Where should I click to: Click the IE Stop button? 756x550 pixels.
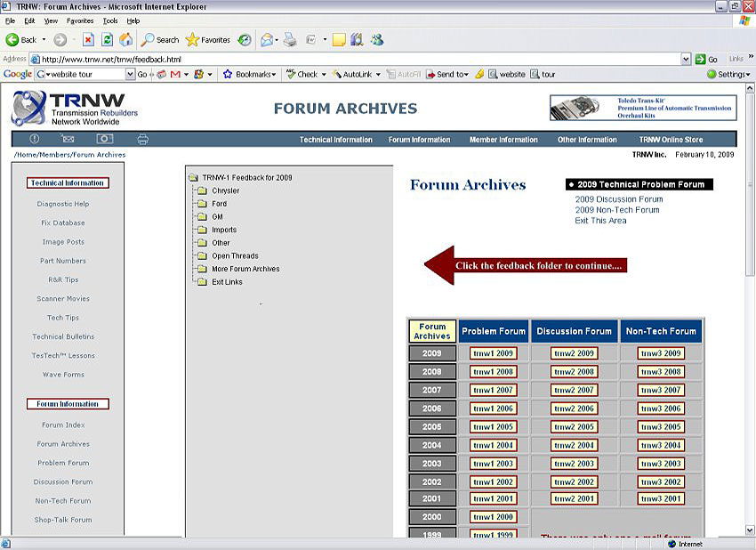[x=89, y=40]
